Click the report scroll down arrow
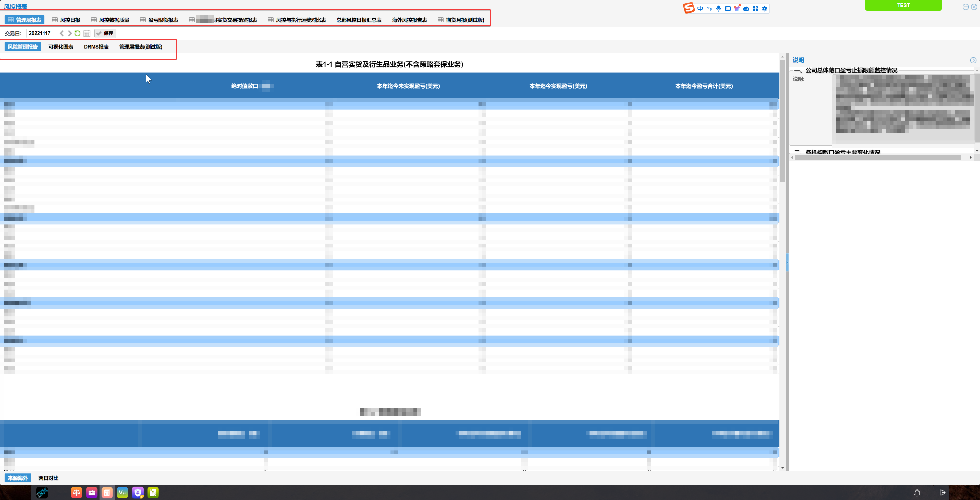980x500 pixels. tap(782, 468)
